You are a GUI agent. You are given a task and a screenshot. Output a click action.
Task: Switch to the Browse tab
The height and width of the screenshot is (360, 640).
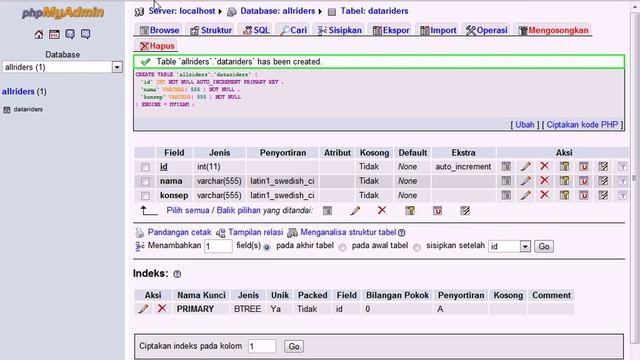tap(160, 30)
